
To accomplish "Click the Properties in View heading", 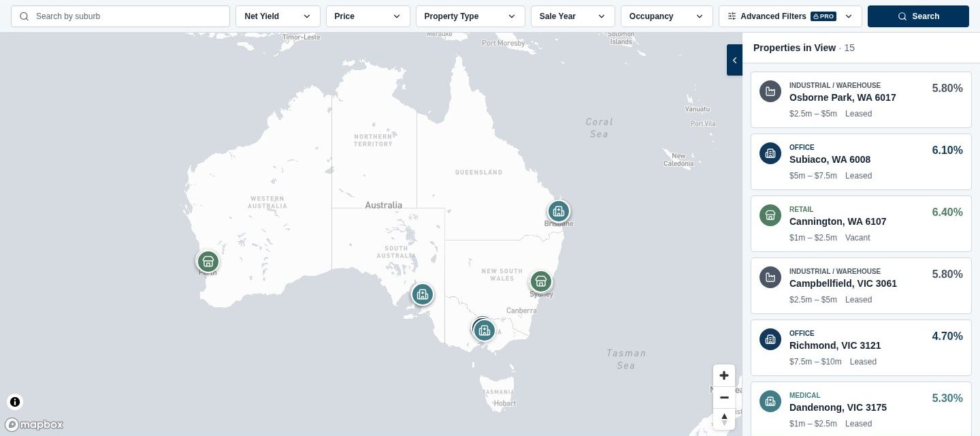I will pos(794,48).
